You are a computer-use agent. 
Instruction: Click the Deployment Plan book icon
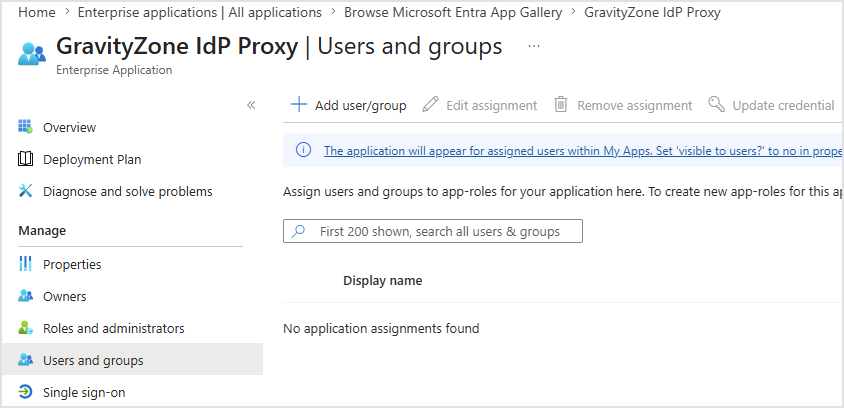(x=25, y=159)
